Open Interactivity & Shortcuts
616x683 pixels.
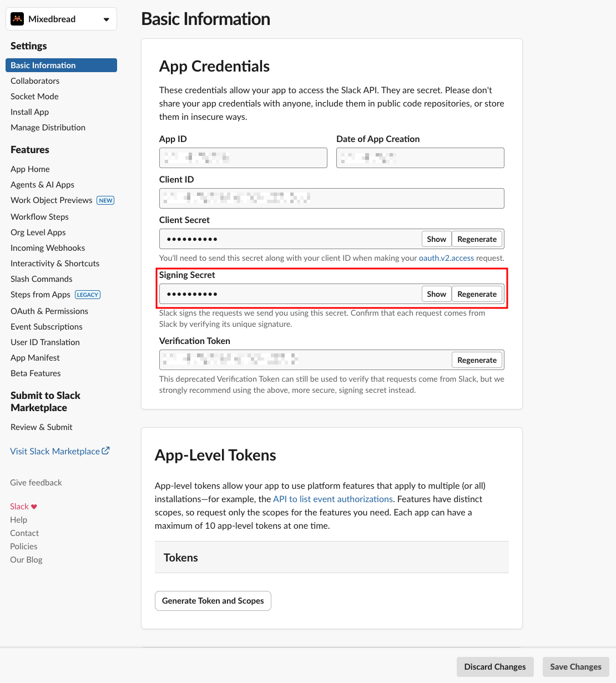coord(55,264)
